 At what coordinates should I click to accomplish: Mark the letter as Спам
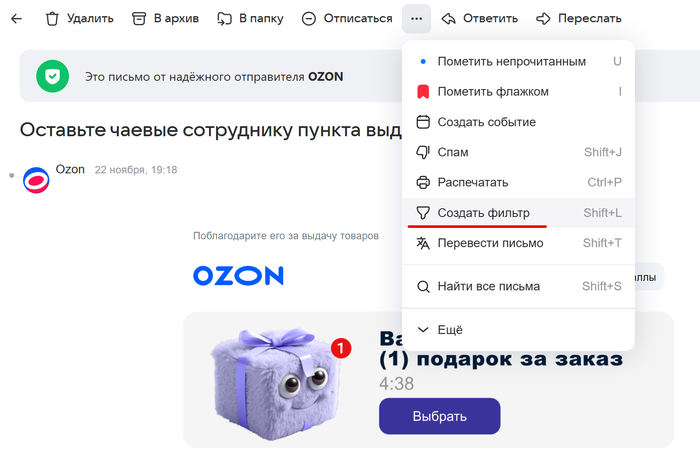point(453,152)
